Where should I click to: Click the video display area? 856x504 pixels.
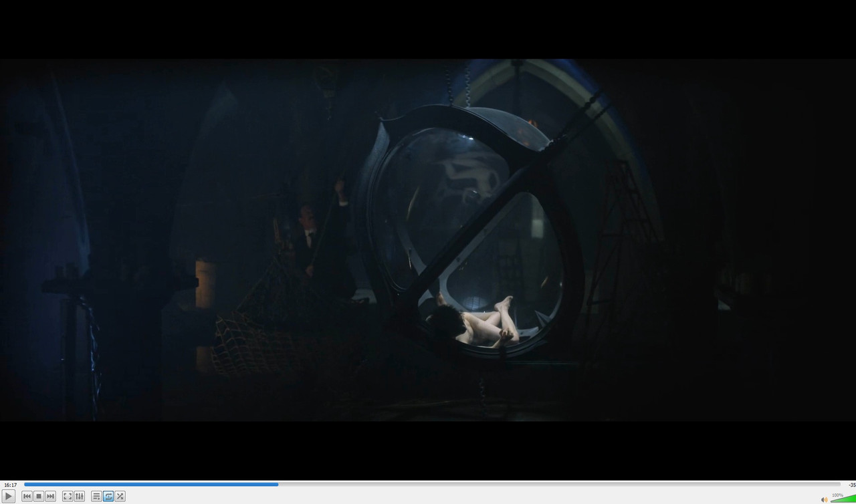428,239
